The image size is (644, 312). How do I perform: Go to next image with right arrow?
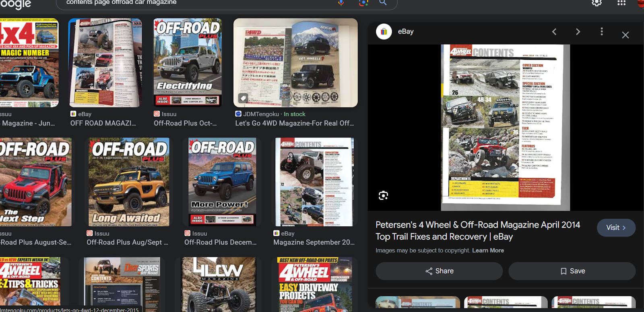[578, 32]
